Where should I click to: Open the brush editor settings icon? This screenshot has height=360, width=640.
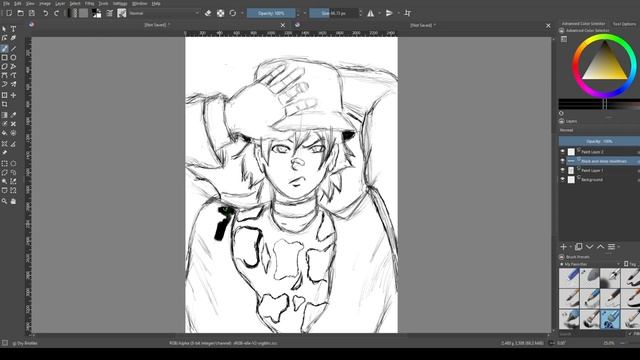click(109, 13)
